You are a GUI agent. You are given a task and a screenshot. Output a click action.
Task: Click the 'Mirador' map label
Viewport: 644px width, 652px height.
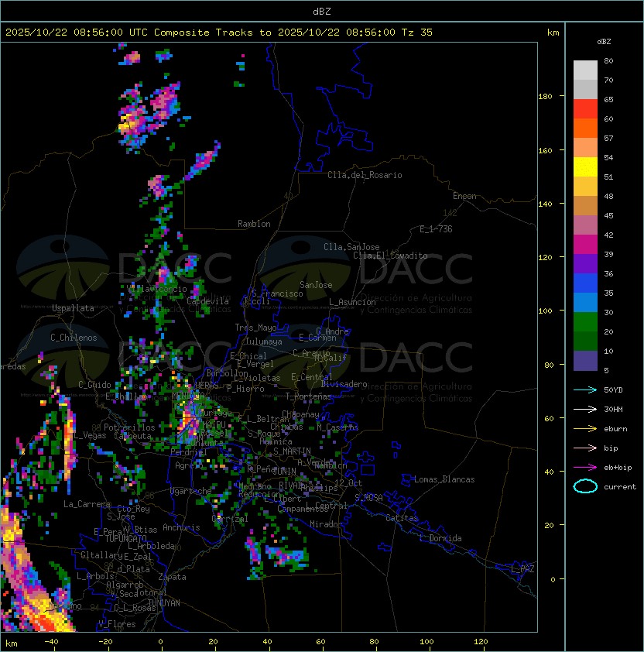click(x=327, y=524)
